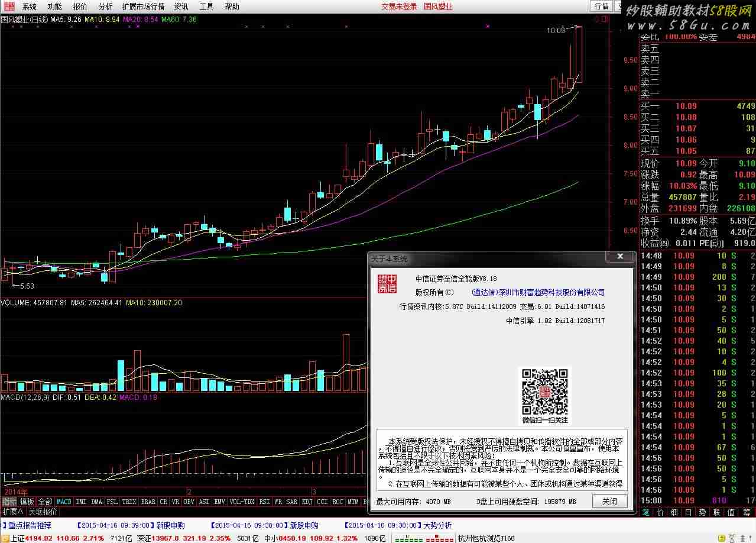Click the 中小 8450.19 index readout
Screen dimensions: 756x543
310,538
